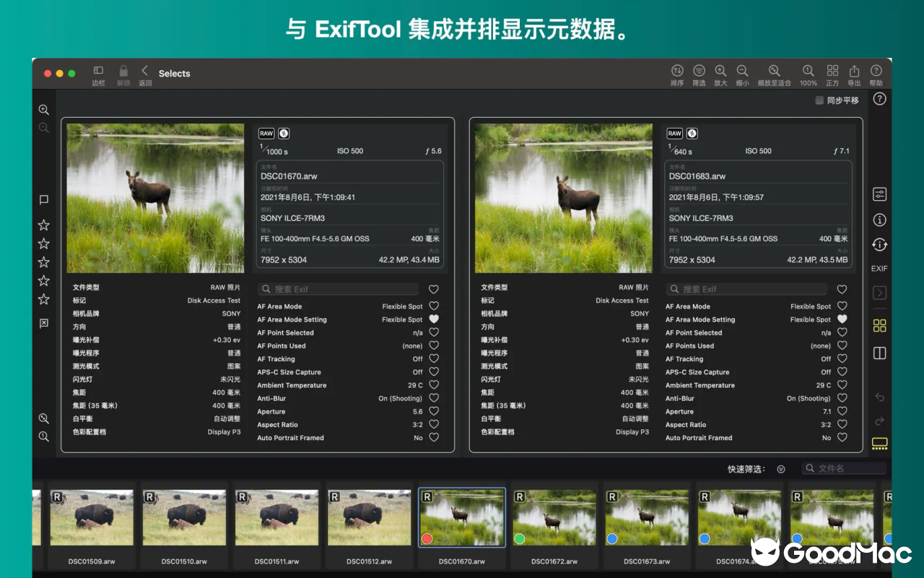Click the 缩小 zoom out toolbar icon
This screenshot has width=924, height=578.
tap(742, 71)
